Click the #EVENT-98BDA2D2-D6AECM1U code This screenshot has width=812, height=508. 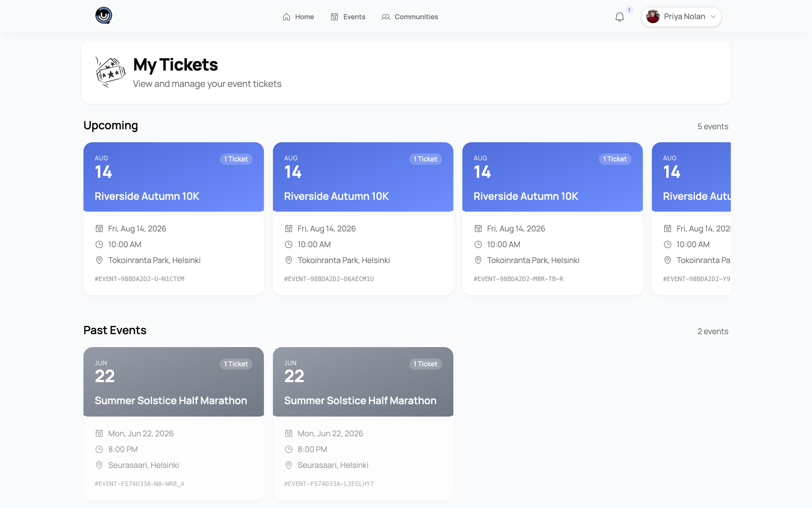pos(329,279)
